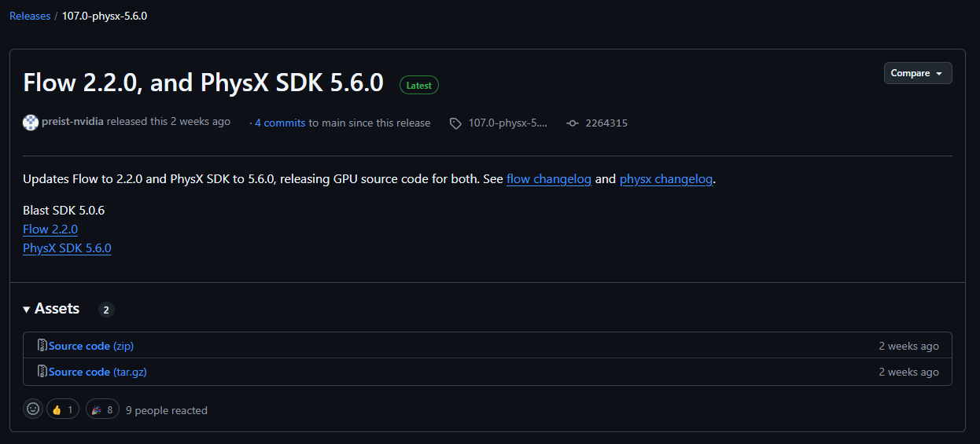This screenshot has height=444, width=980.
Task: Follow the PhysX SDK 5.6.0 link
Action: 67,248
